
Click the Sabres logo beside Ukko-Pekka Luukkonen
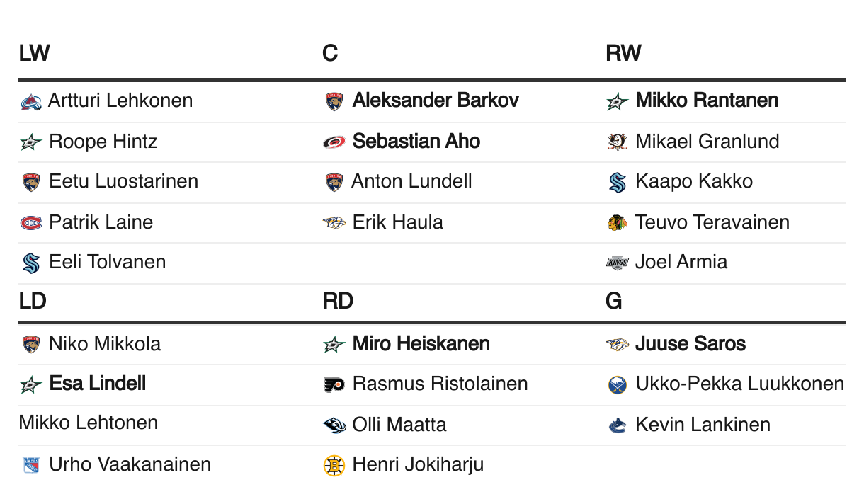pos(618,385)
